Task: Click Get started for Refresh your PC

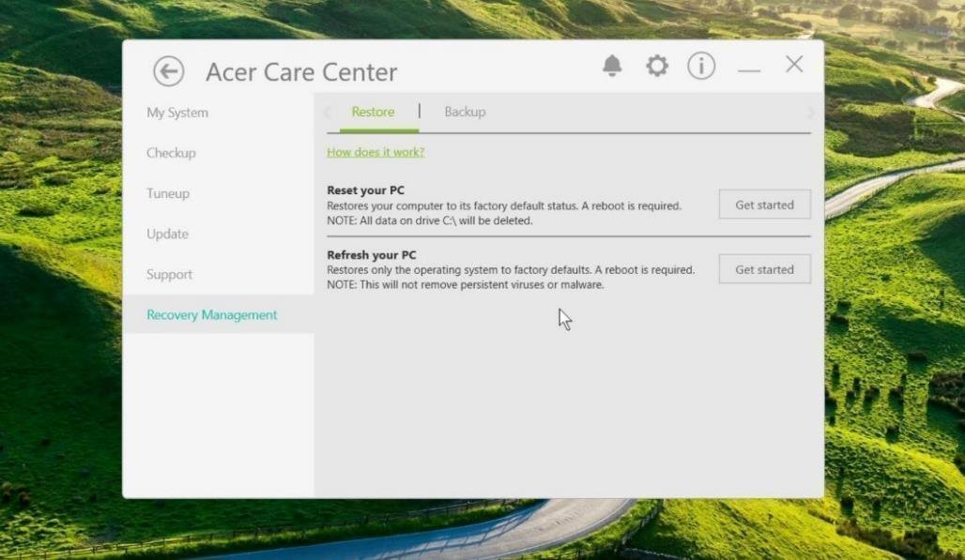Action: pos(764,269)
